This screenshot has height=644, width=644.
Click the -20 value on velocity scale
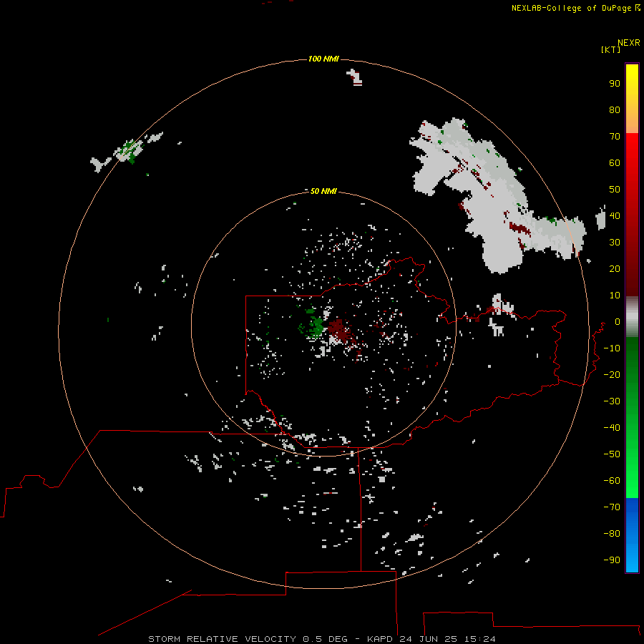pos(612,375)
